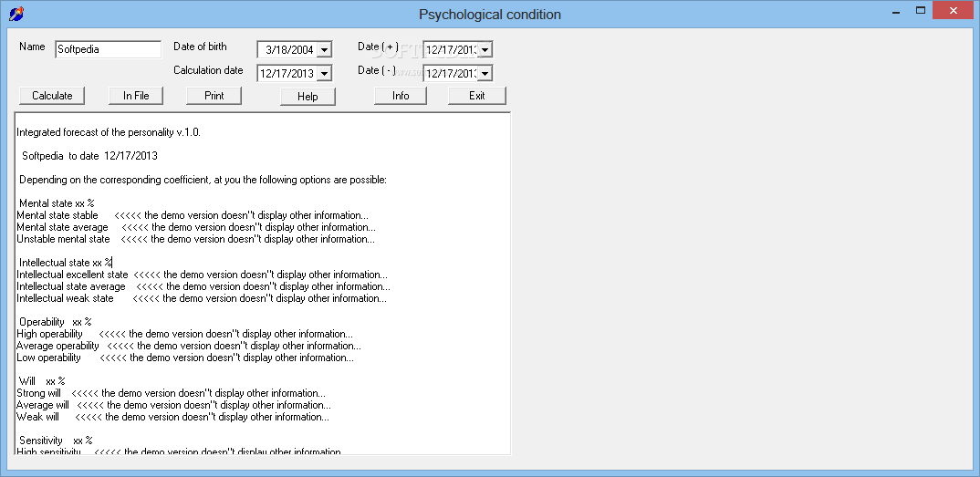Screen dimensions: 980x477
Task: Click the 'Mental state stable' line
Action: 193,215
